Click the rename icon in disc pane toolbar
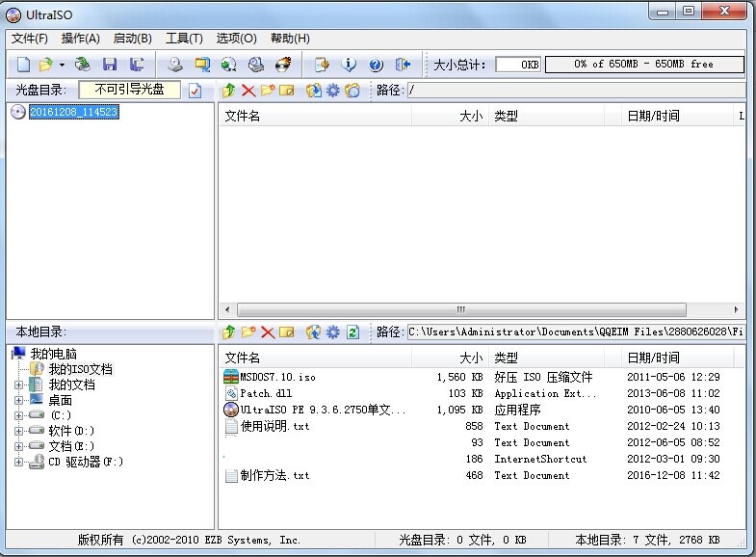 287,91
